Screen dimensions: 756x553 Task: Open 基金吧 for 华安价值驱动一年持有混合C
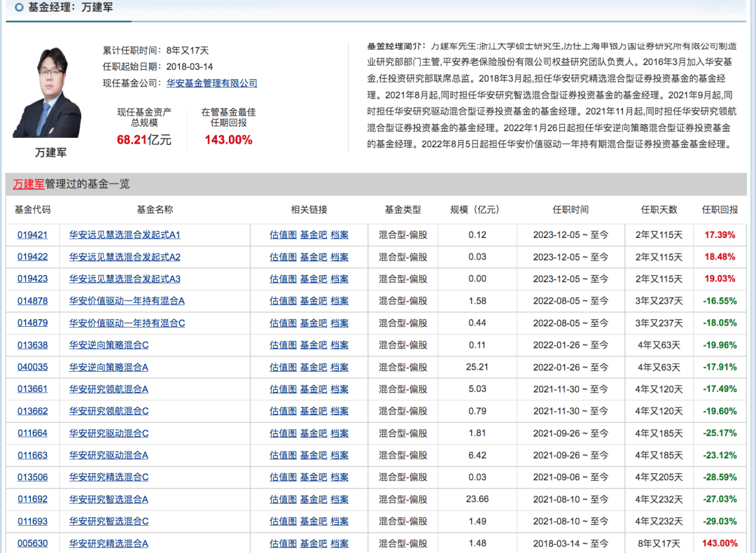point(314,323)
